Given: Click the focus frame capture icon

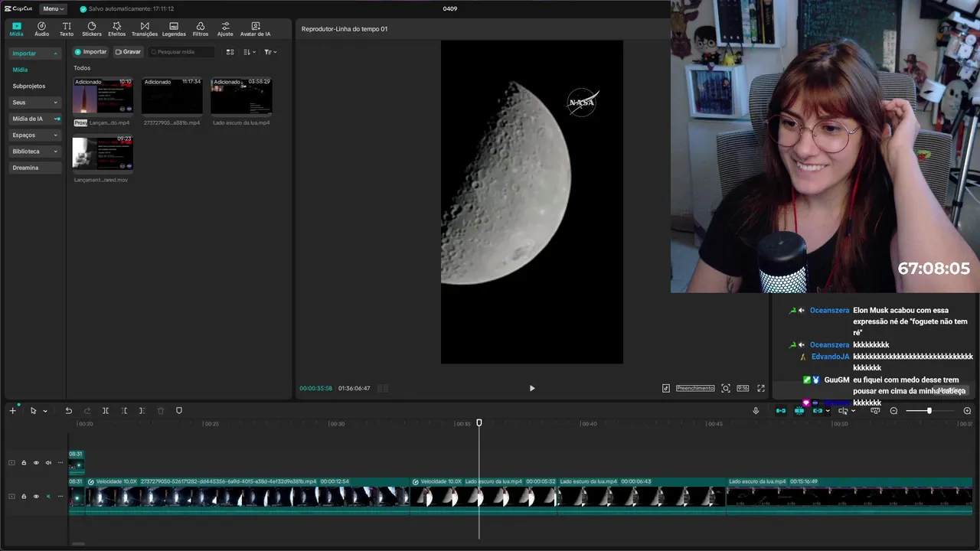Looking at the screenshot, I should [726, 388].
